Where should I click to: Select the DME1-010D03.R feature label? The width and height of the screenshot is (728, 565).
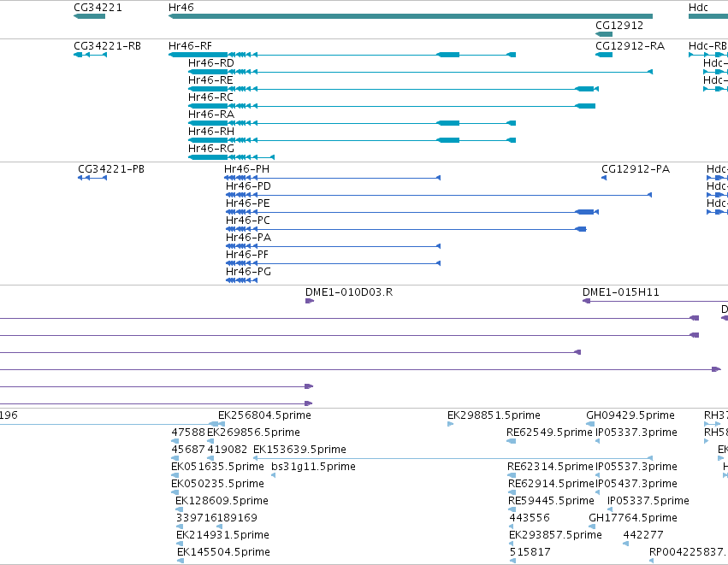pos(349,292)
